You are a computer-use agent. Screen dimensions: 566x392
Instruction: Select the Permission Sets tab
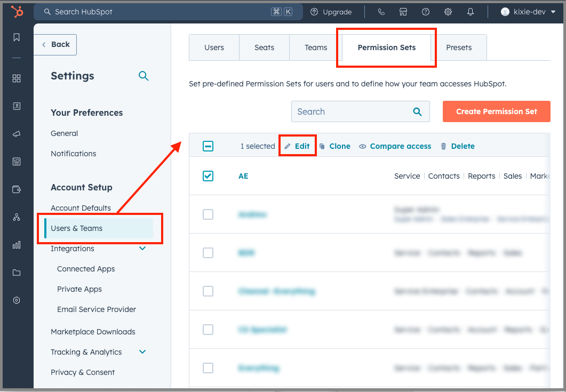(x=387, y=47)
